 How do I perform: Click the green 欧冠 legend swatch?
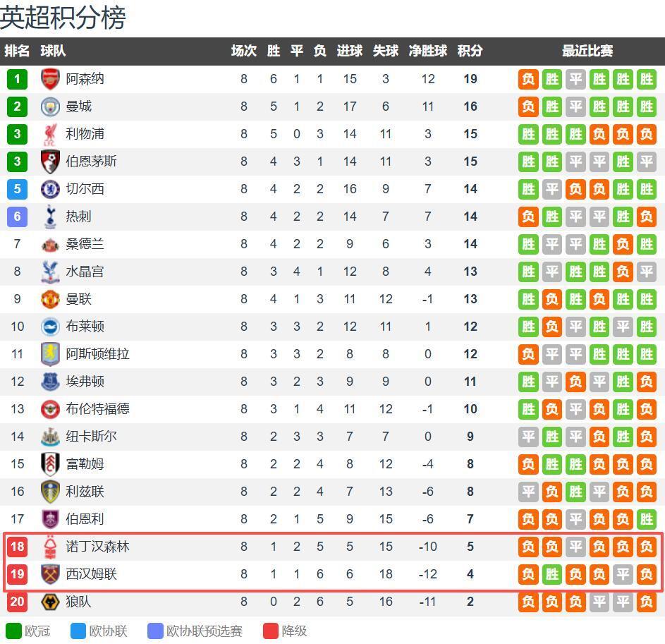point(13,631)
